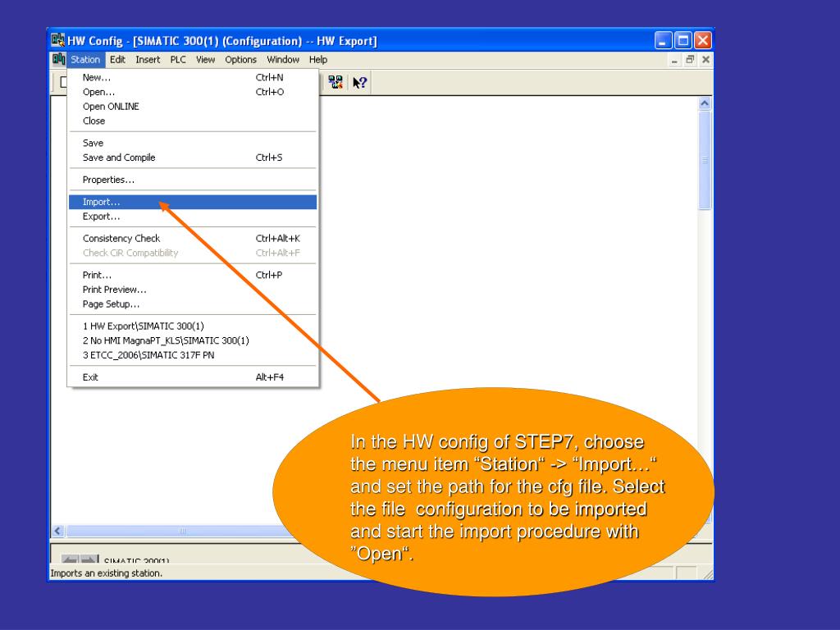840x630 pixels.
Task: Restore the inner document window
Action: coord(690,59)
